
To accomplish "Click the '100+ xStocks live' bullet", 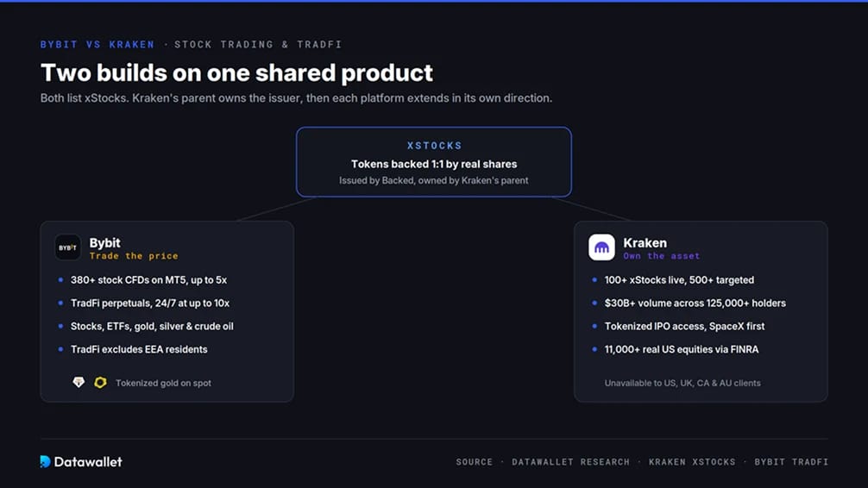I will (x=679, y=280).
